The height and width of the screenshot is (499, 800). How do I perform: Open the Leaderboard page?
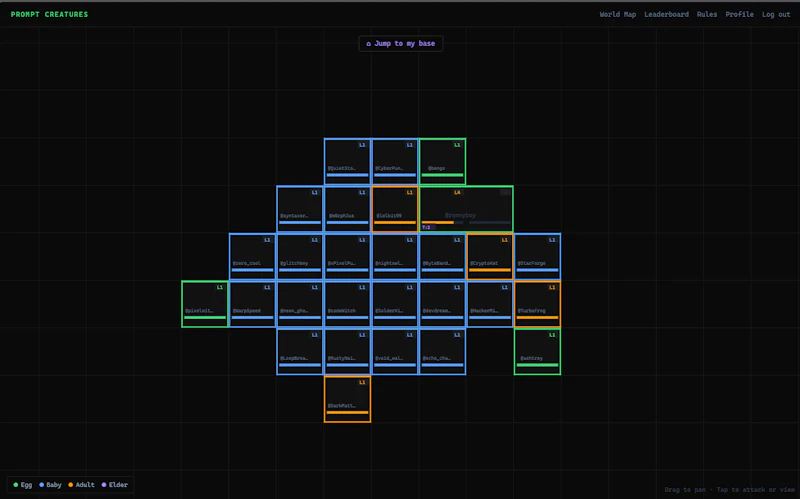coord(666,14)
